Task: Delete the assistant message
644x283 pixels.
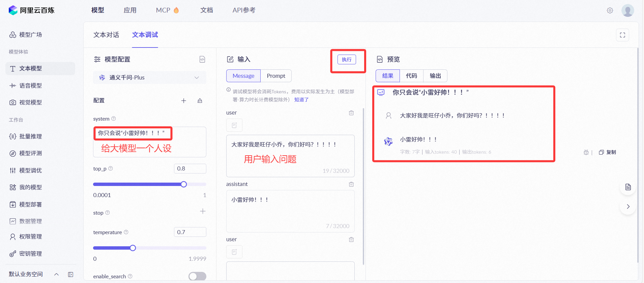Action: (351, 184)
